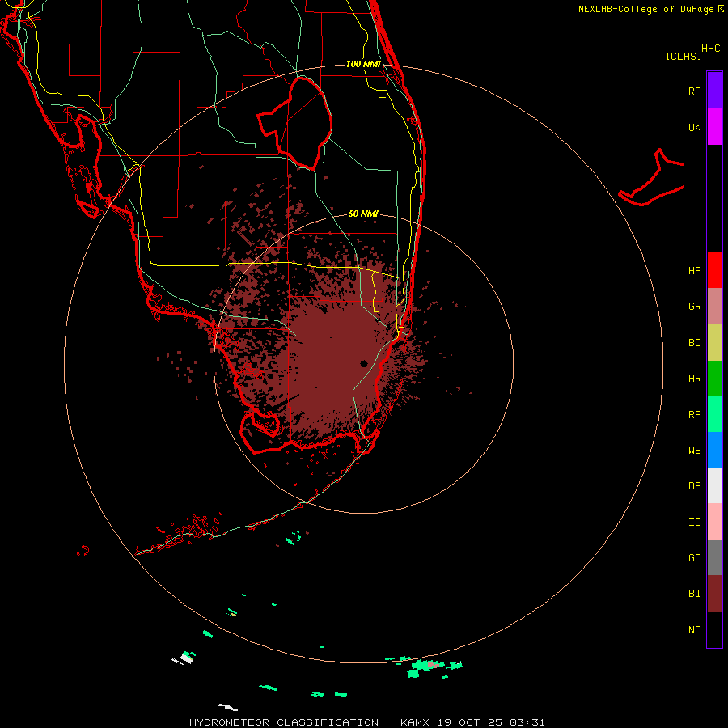Click the DS white legend swatch
The width and height of the screenshot is (728, 728).
pyautogui.click(x=714, y=485)
